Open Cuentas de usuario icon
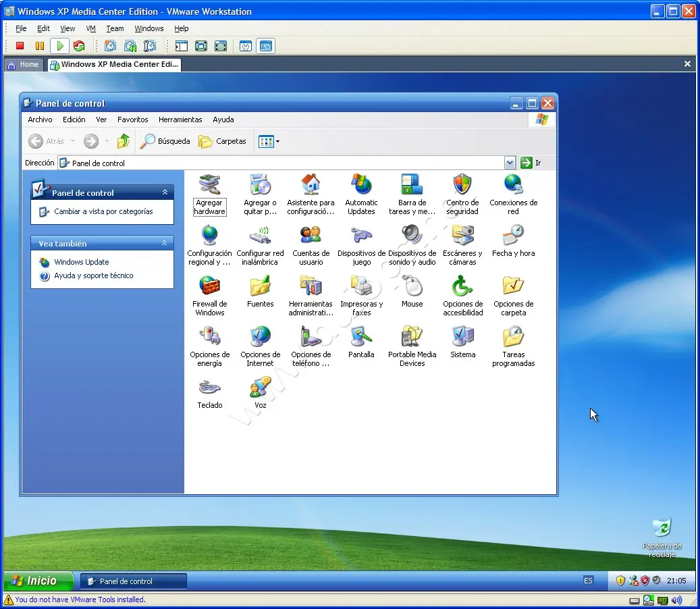700x609 pixels. [311, 235]
